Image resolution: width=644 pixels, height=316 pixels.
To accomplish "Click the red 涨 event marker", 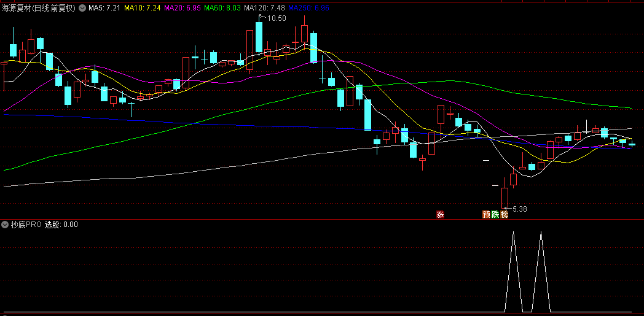I will click(440, 215).
